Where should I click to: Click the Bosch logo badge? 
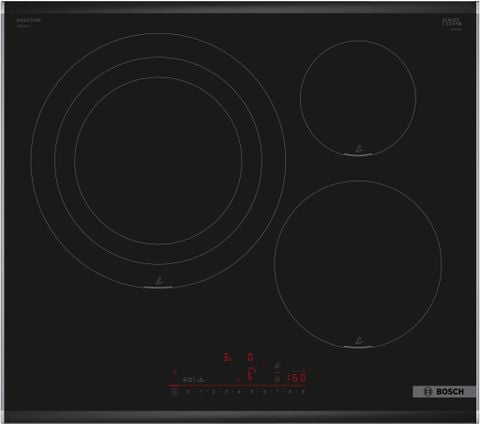444,392
